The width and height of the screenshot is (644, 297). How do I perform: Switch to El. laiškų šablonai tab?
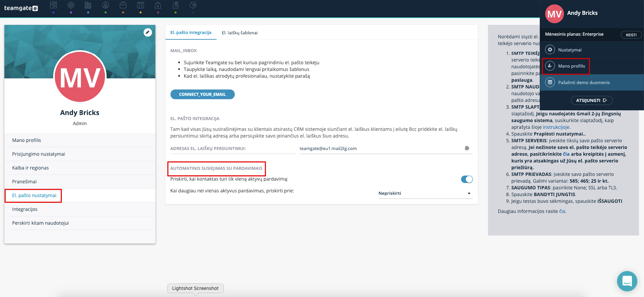(x=240, y=33)
